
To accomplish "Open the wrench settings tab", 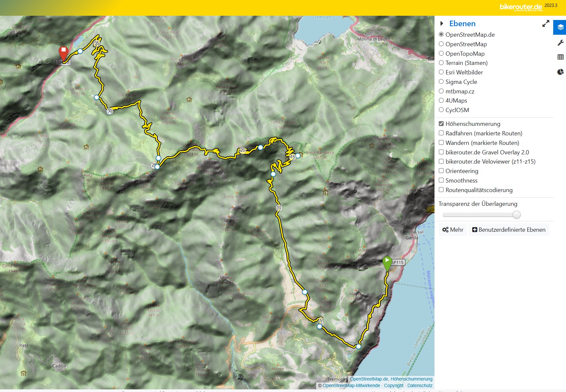I will [x=560, y=43].
